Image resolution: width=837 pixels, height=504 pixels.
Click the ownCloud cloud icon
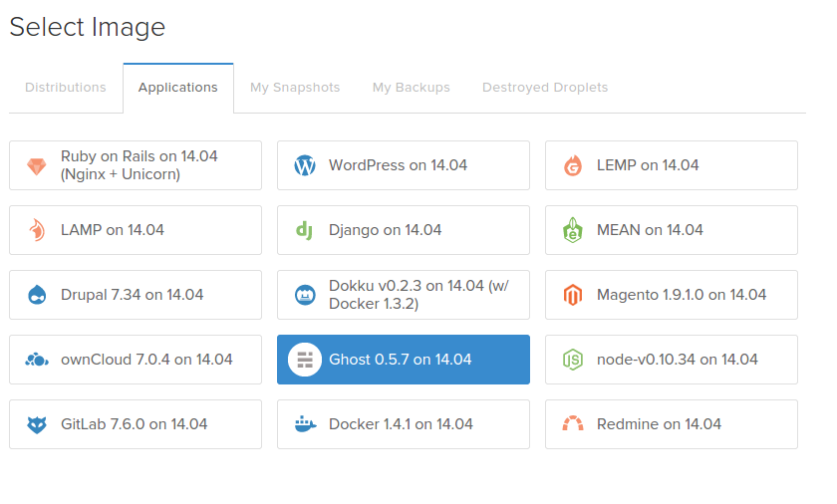coord(37,360)
